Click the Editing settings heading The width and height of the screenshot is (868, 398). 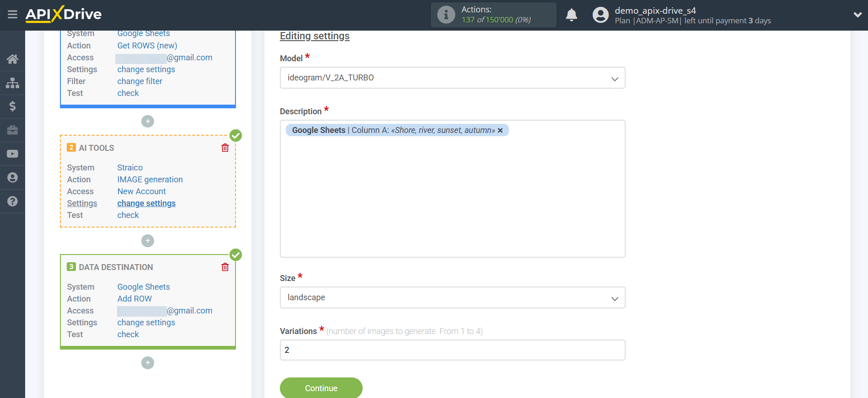tap(315, 36)
